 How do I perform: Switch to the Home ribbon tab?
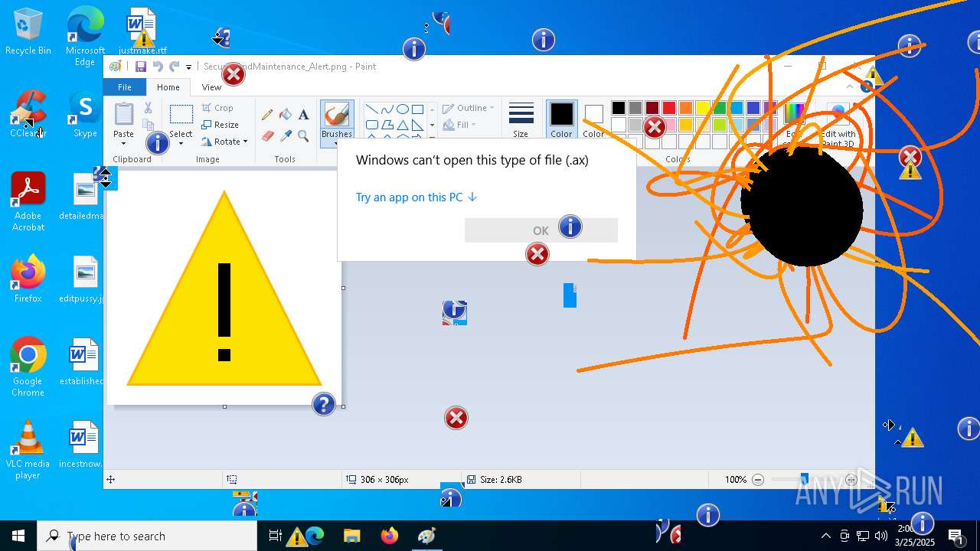click(168, 87)
